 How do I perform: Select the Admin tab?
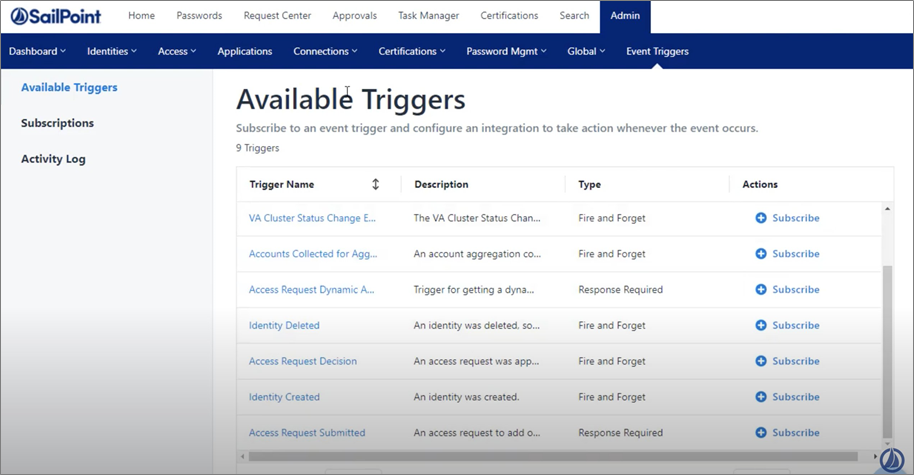point(625,16)
